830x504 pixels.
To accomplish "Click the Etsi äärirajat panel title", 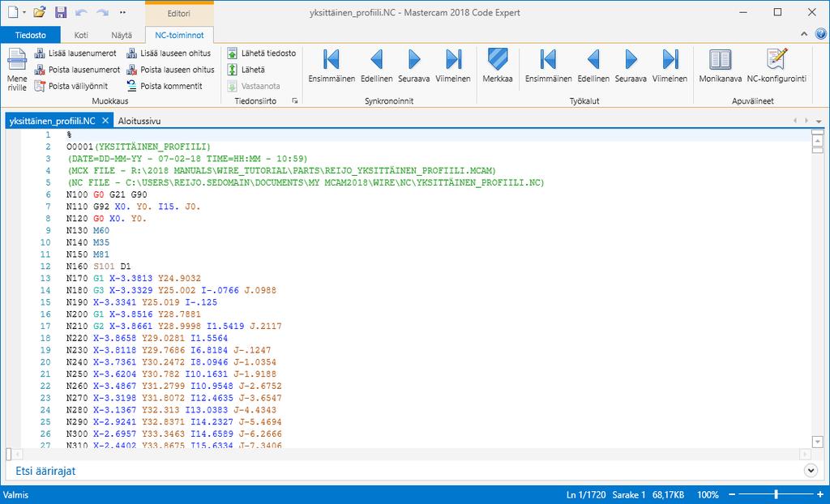I will click(x=45, y=471).
